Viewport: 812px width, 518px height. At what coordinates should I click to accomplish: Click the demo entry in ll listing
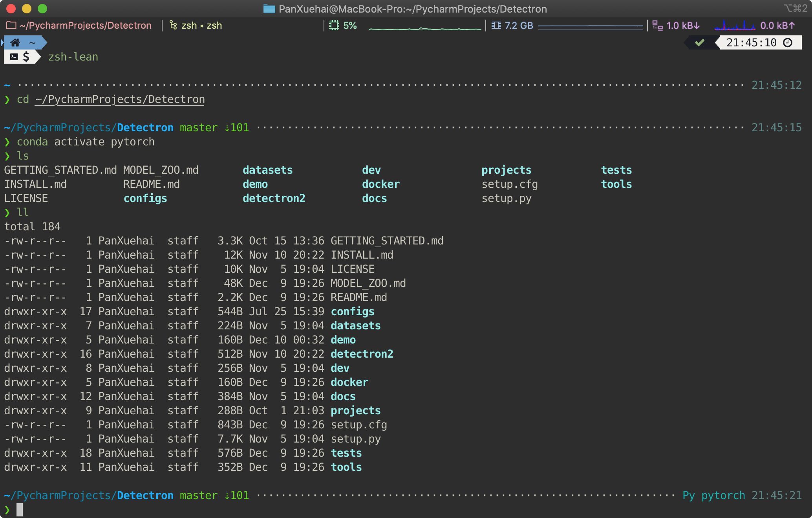343,340
